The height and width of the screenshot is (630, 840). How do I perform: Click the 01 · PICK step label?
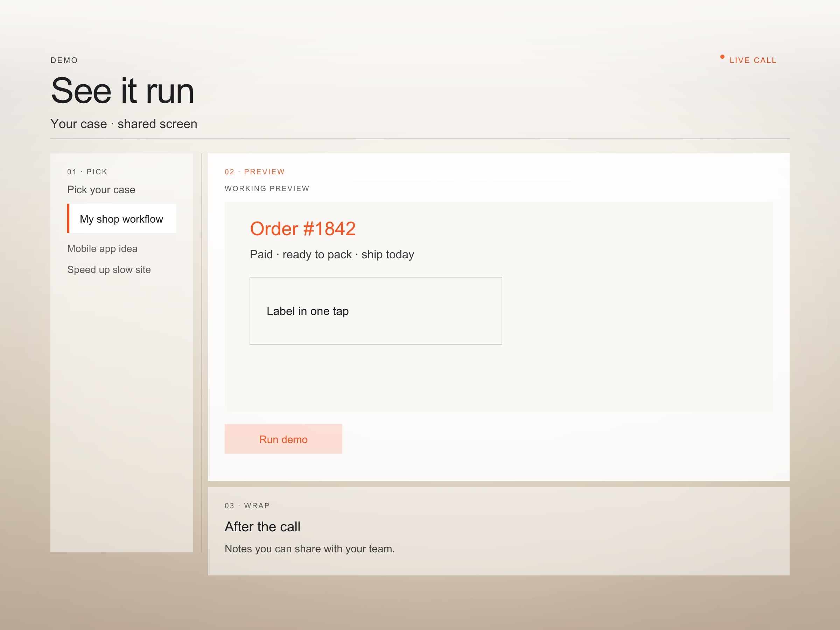click(x=87, y=171)
